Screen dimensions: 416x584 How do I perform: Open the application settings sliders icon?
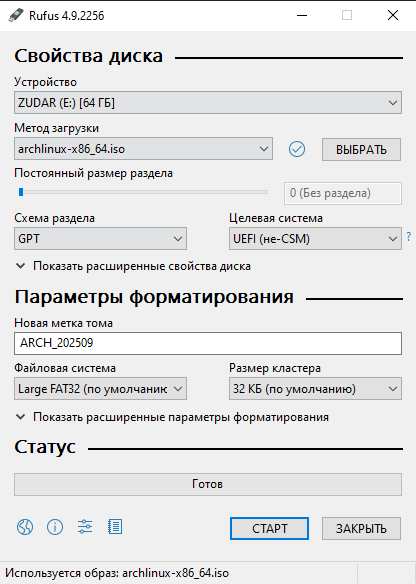[85, 527]
